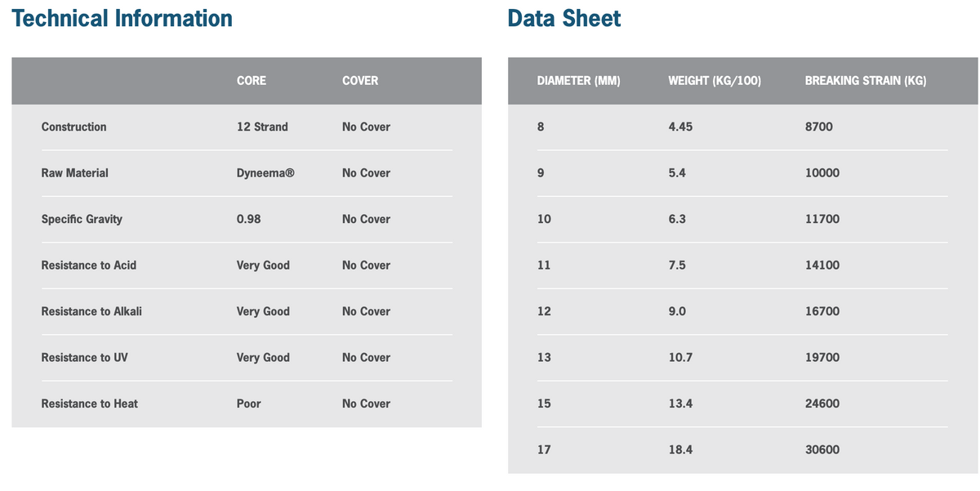
Task: Click the Technical Information heading
Action: coord(122,19)
